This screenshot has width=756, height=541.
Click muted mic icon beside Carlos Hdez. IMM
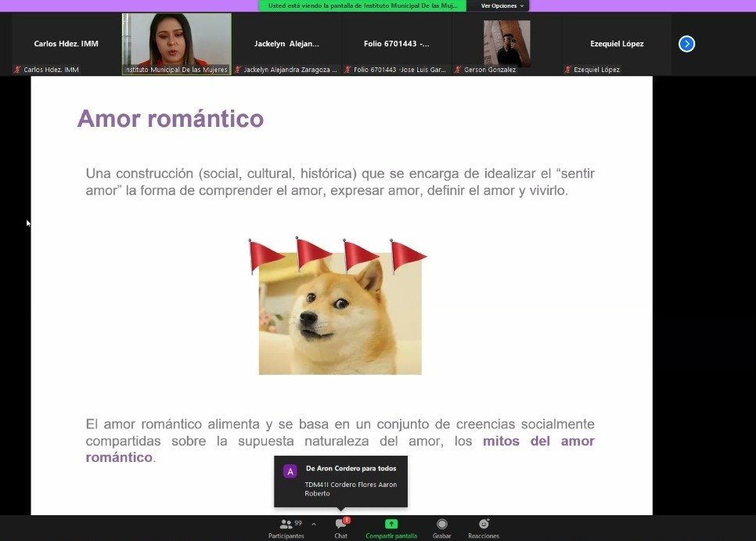17,70
